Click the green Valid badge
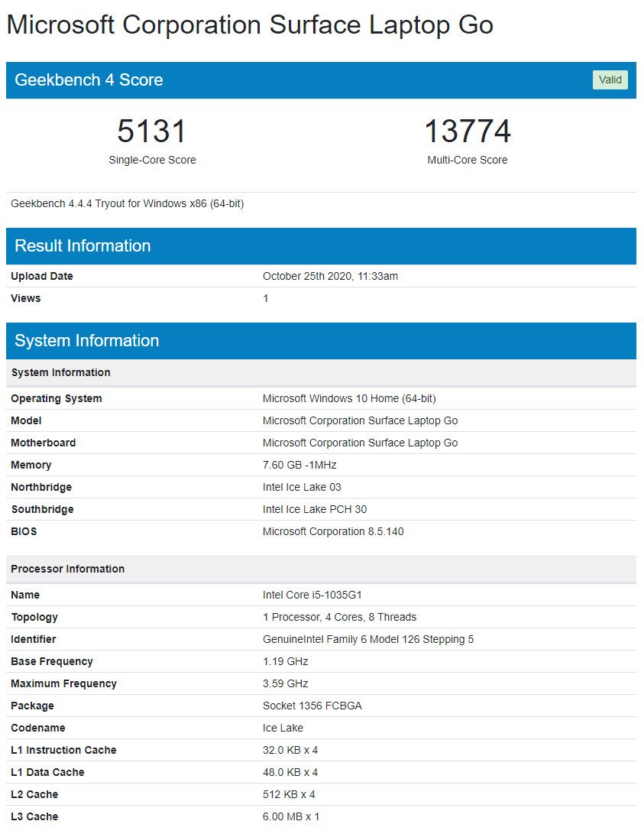This screenshot has width=644, height=834. [x=610, y=80]
